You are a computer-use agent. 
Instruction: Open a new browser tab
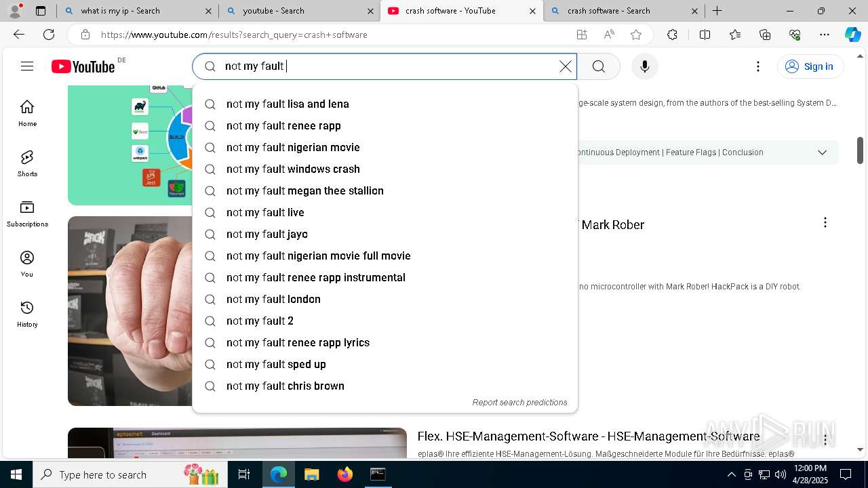[717, 11]
